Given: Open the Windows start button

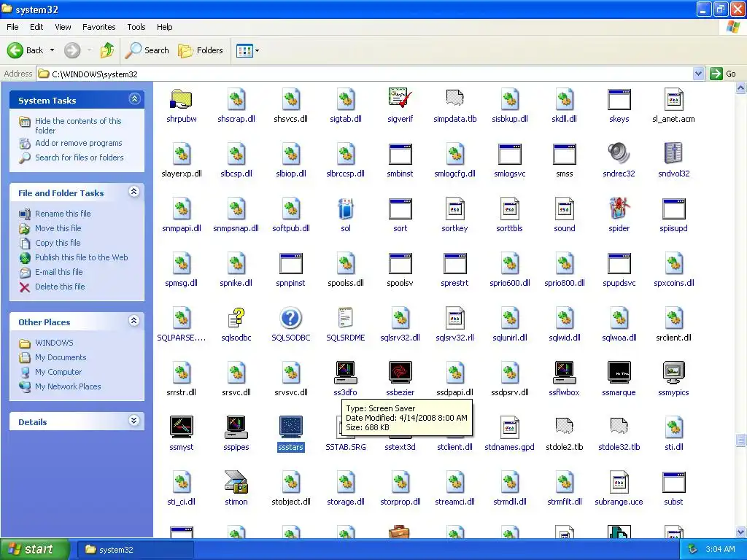Looking at the screenshot, I should click(x=35, y=549).
